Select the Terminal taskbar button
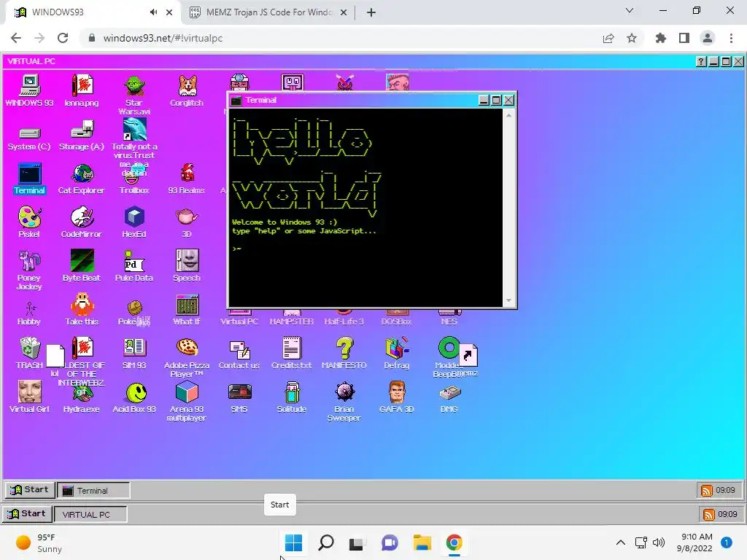 click(93, 491)
